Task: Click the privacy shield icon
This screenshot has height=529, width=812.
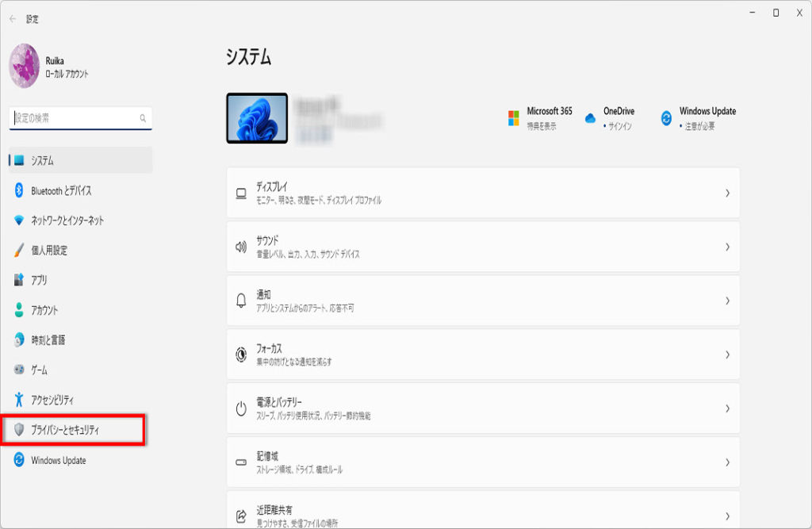Action: coord(19,430)
